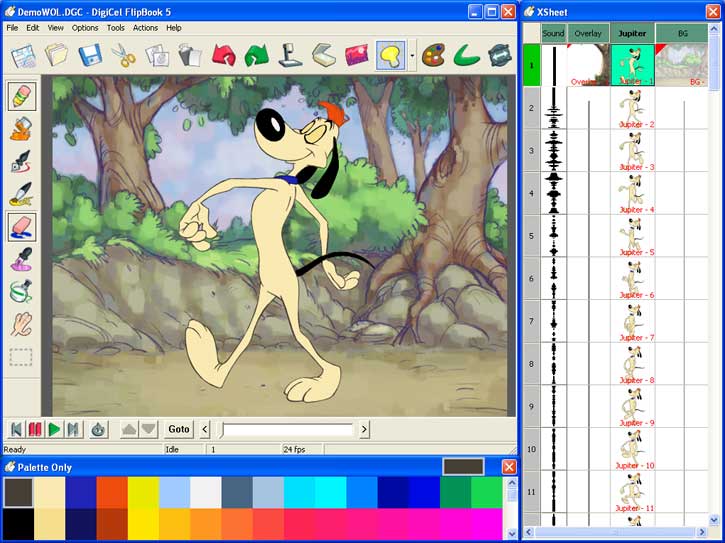Click the round arrows icon at toolbar end
Image resolution: width=725 pixels, height=543 pixels.
[x=499, y=56]
